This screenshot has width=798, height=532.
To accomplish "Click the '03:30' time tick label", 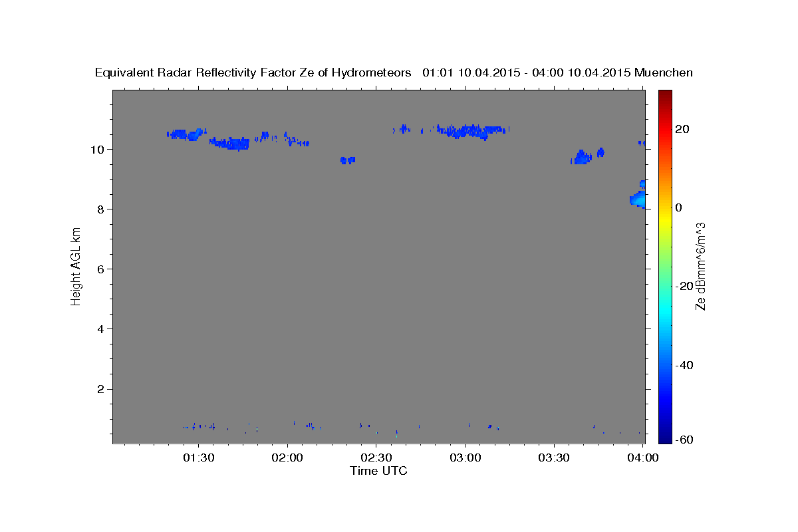I will click(x=554, y=458).
